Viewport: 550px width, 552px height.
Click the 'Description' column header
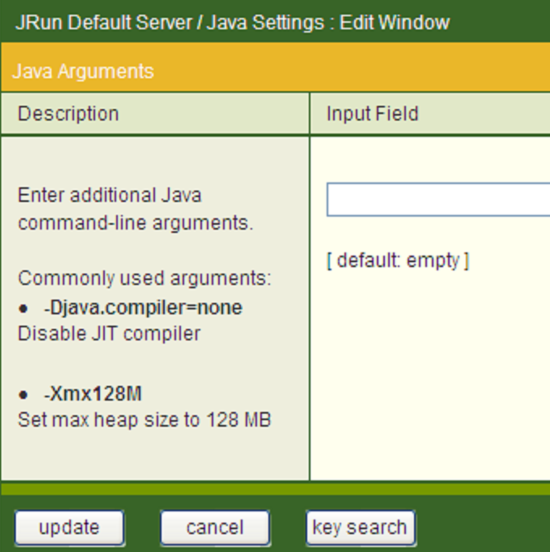click(68, 114)
